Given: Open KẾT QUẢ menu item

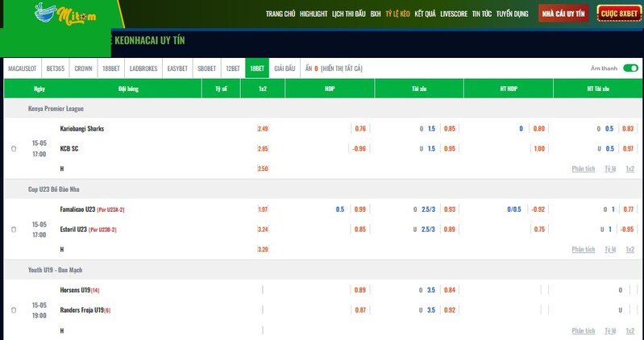Looking at the screenshot, I should click(x=425, y=14).
